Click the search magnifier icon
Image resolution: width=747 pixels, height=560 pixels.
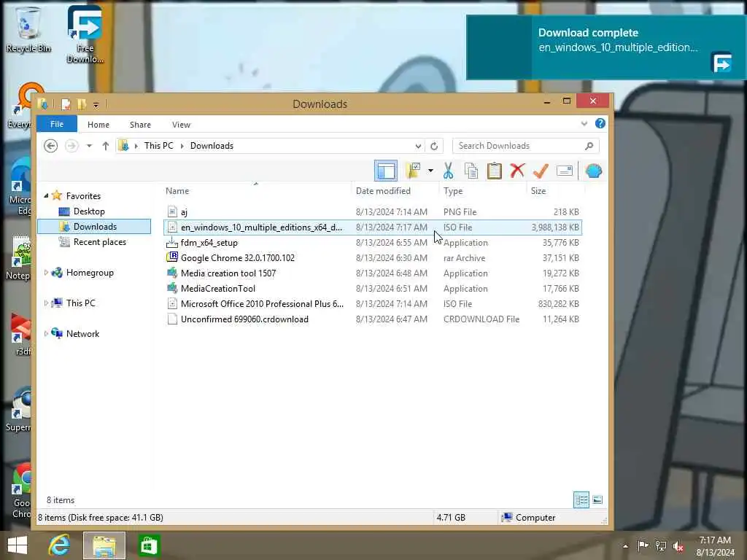pyautogui.click(x=589, y=146)
